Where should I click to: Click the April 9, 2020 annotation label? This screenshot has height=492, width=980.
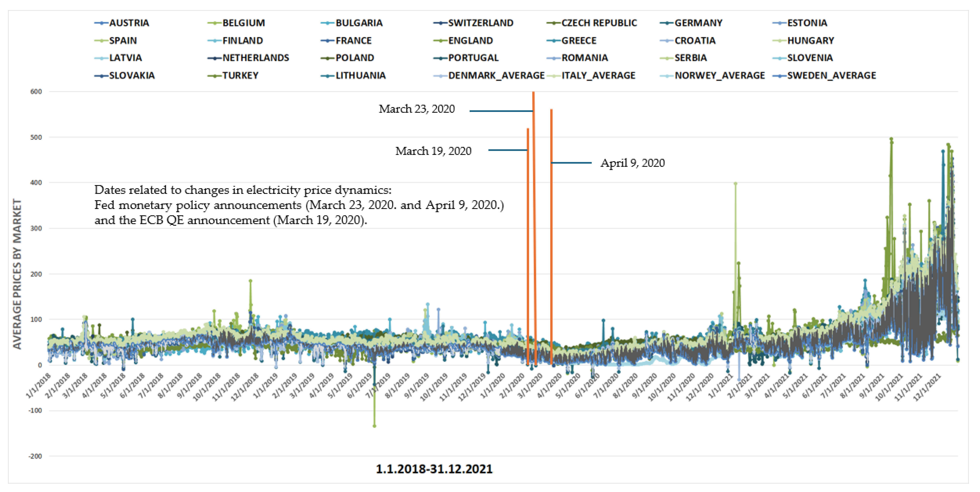coord(632,163)
